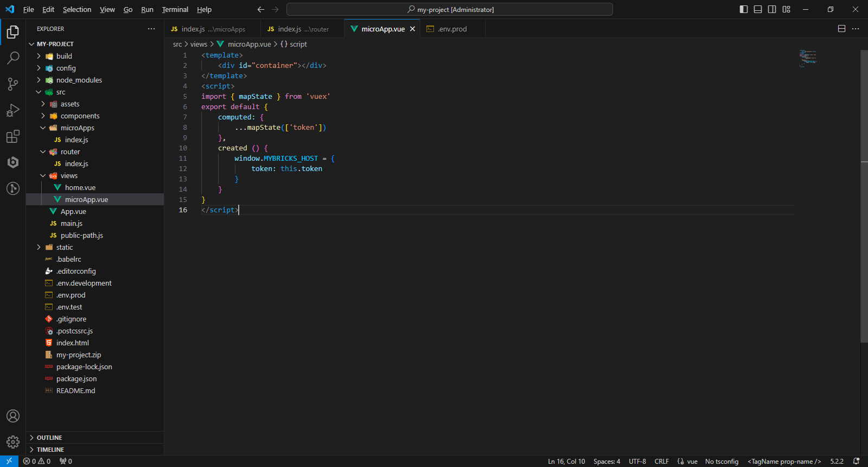Screen dimensions: 868x467
Task: Expand the TIMELINE section
Action: (95, 450)
